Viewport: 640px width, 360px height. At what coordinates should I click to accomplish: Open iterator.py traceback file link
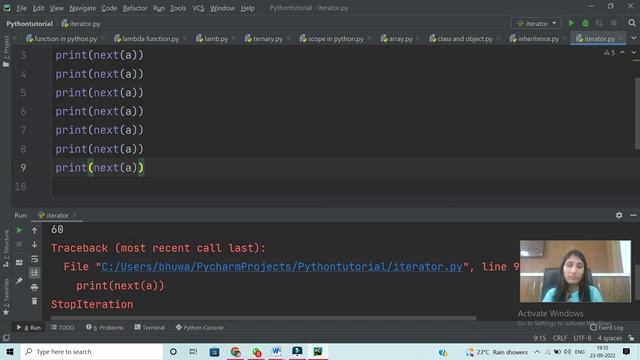282,267
